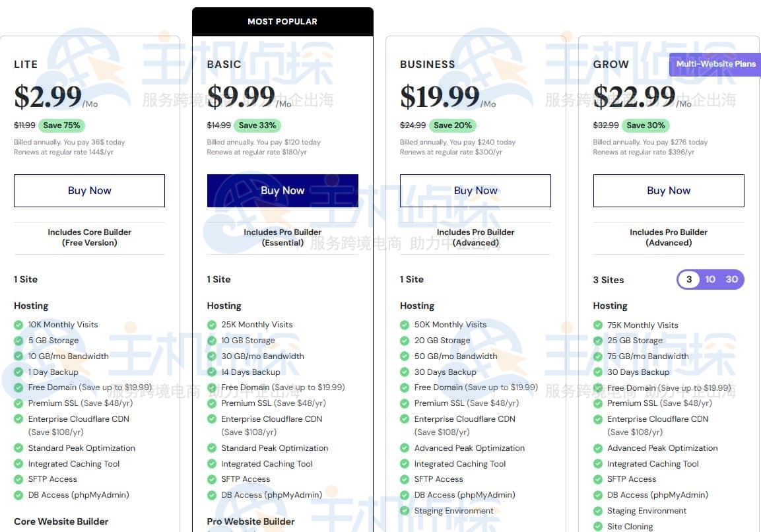Click check icon beside Site Cloning

click(x=598, y=527)
